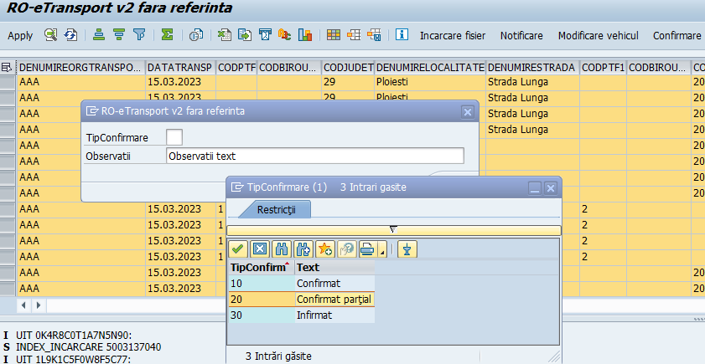705x364 pixels.
Task: Click the DATATRANSP column header
Action: click(x=181, y=67)
